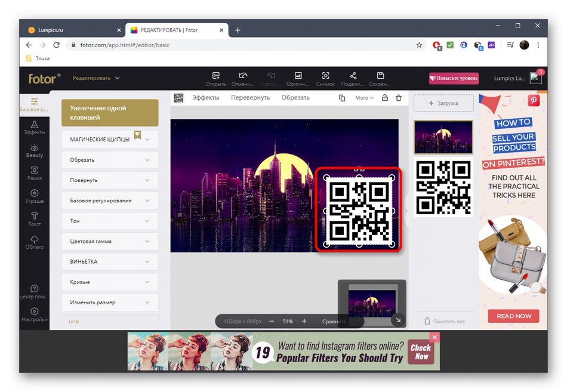The image size is (567, 392).
Task: Open a new browser tab
Action: point(238,30)
